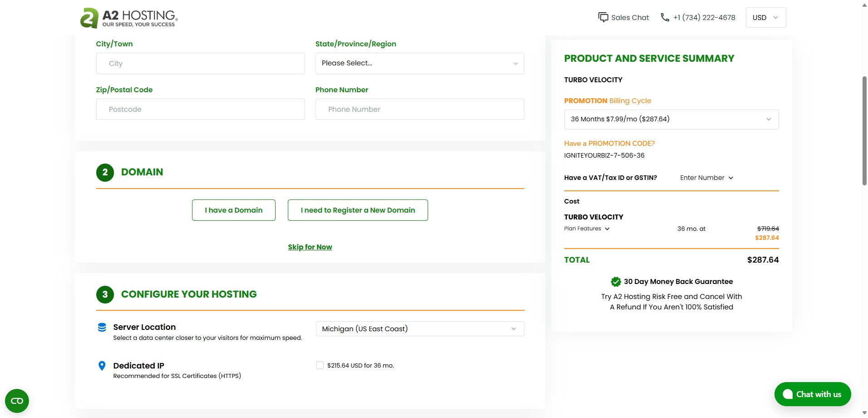Open the State/Province/Region Please Select dropdown
This screenshot has width=868, height=418.
click(x=419, y=63)
